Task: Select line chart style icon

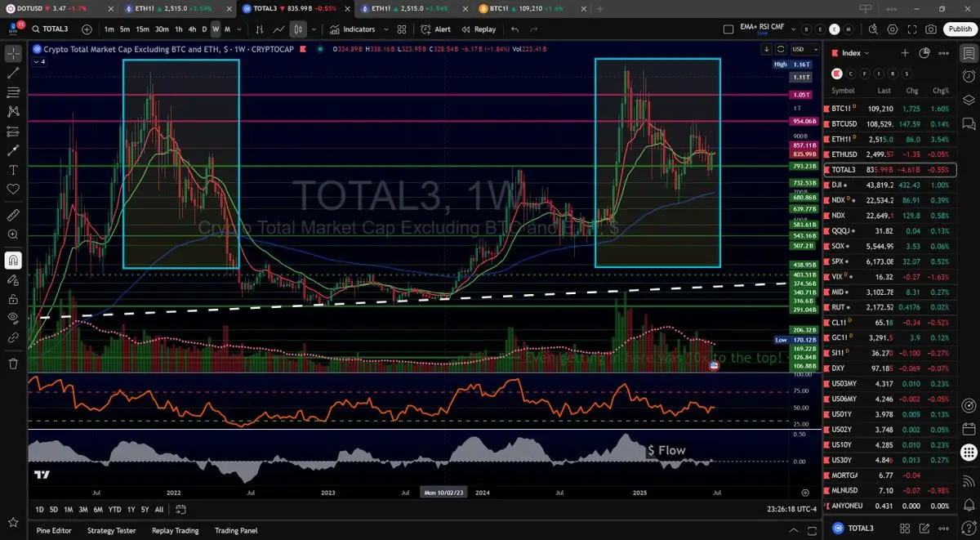Action: pos(279,29)
